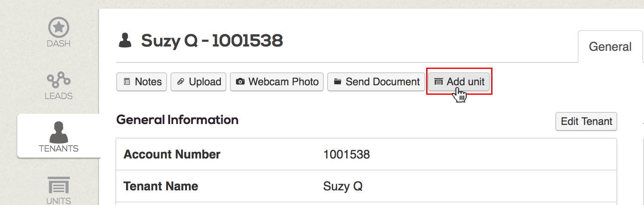Click the person icon beside Suzy Q title
The height and width of the screenshot is (205, 644).
pos(125,40)
